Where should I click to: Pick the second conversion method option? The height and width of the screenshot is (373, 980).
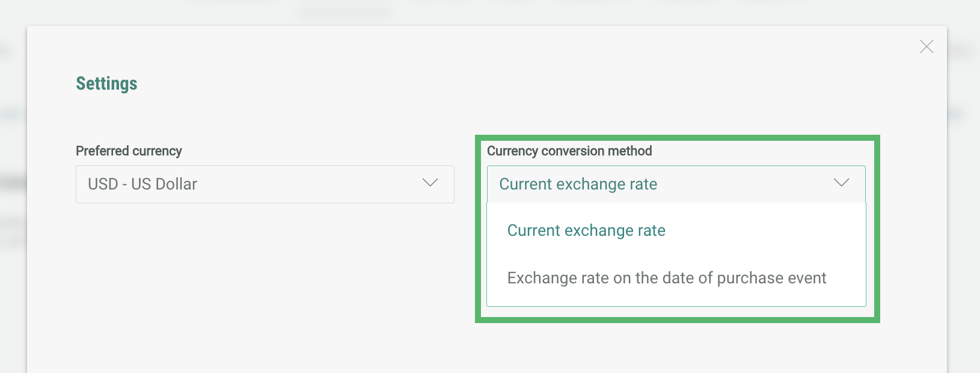[666, 278]
